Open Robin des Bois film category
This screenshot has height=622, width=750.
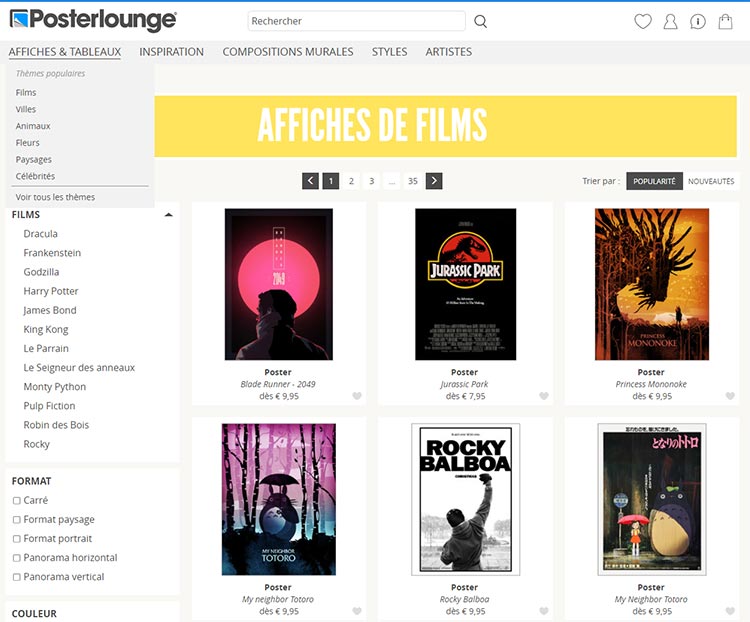[x=56, y=425]
